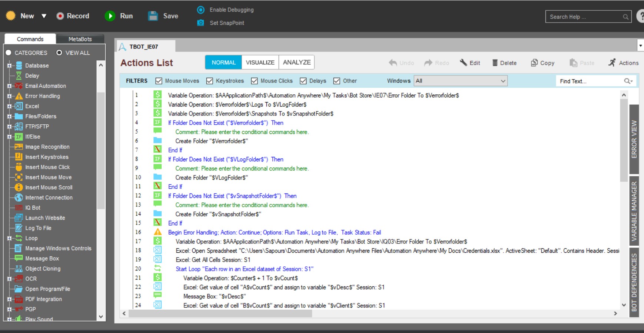The image size is (644, 333).
Task: Click the red Record icon
Action: pyautogui.click(x=60, y=16)
